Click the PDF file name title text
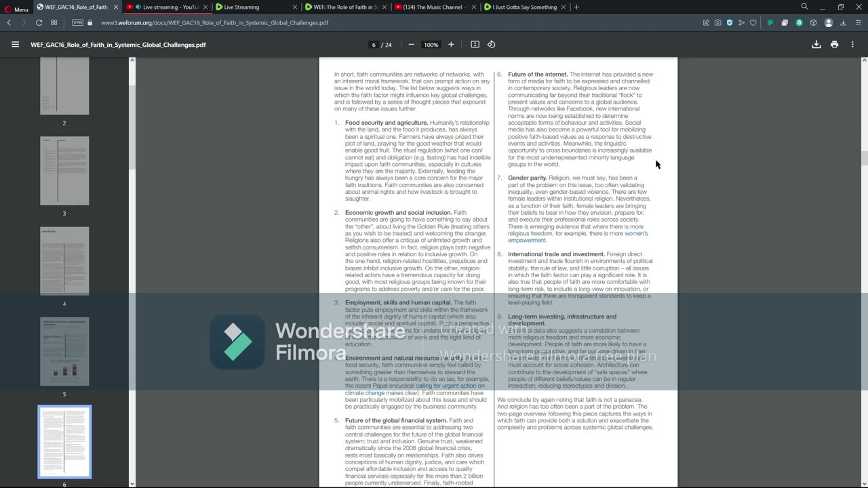868x488 pixels. pyautogui.click(x=118, y=45)
